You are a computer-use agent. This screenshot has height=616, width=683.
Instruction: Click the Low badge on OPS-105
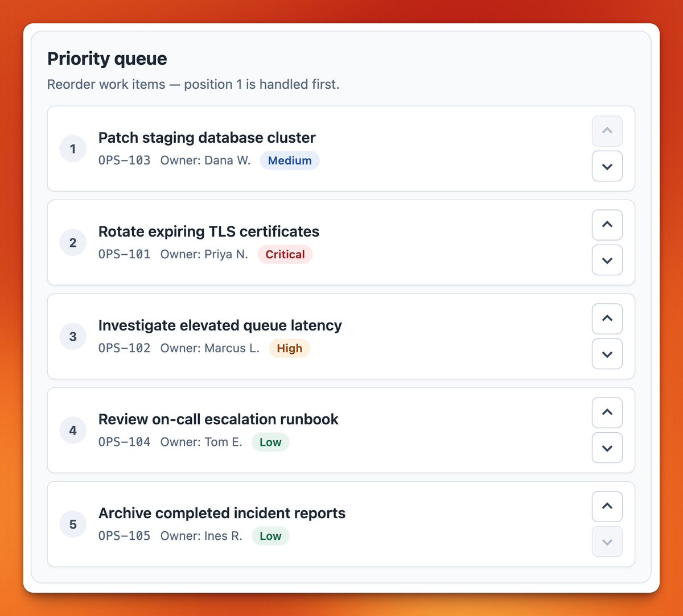pyautogui.click(x=270, y=536)
